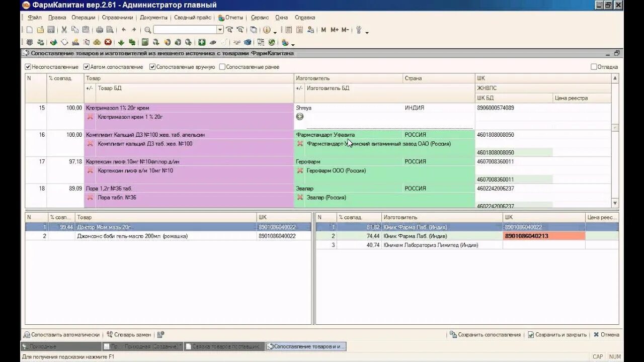Click the M+ memory add button
This screenshot has width=644, height=362.
click(335, 30)
